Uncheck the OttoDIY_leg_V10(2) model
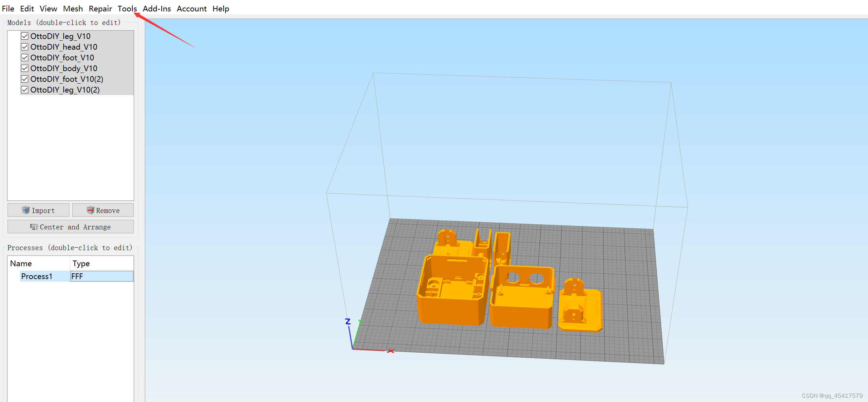Viewport: 868px width, 402px height. pyautogui.click(x=24, y=90)
